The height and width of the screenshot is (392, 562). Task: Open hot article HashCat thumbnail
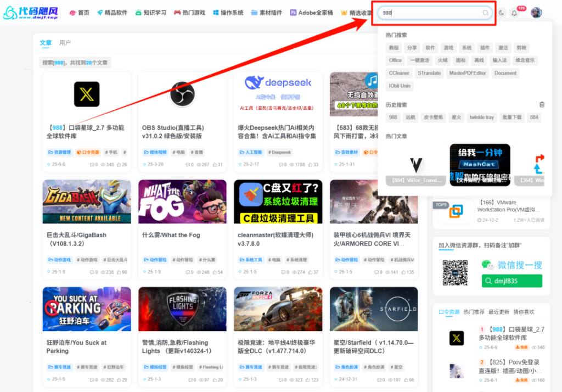pyautogui.click(x=480, y=165)
